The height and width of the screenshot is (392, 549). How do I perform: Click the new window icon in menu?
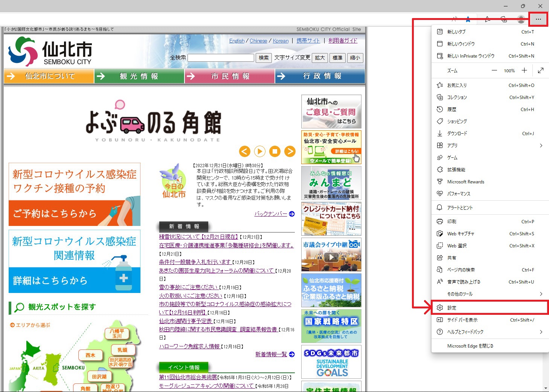(439, 44)
